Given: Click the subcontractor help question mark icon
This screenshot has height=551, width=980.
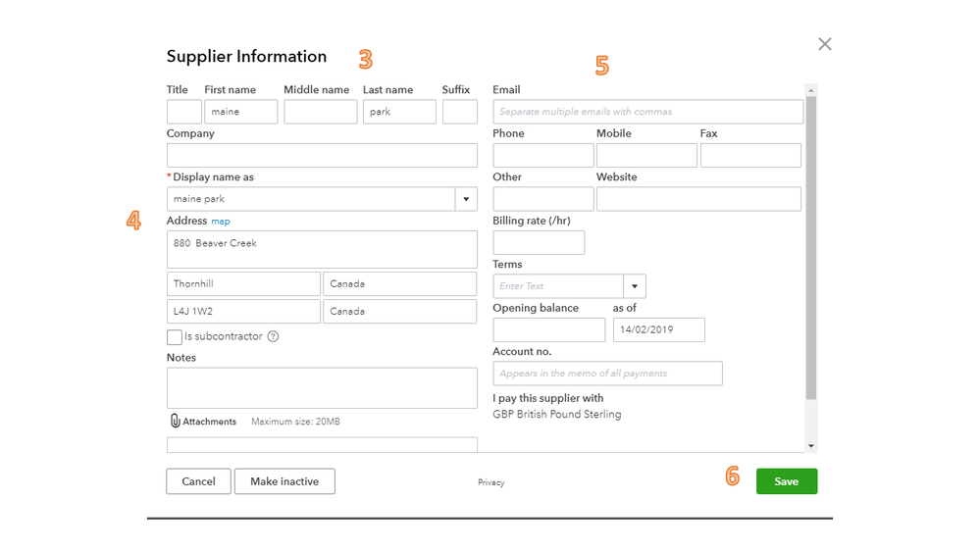Looking at the screenshot, I should (x=273, y=336).
